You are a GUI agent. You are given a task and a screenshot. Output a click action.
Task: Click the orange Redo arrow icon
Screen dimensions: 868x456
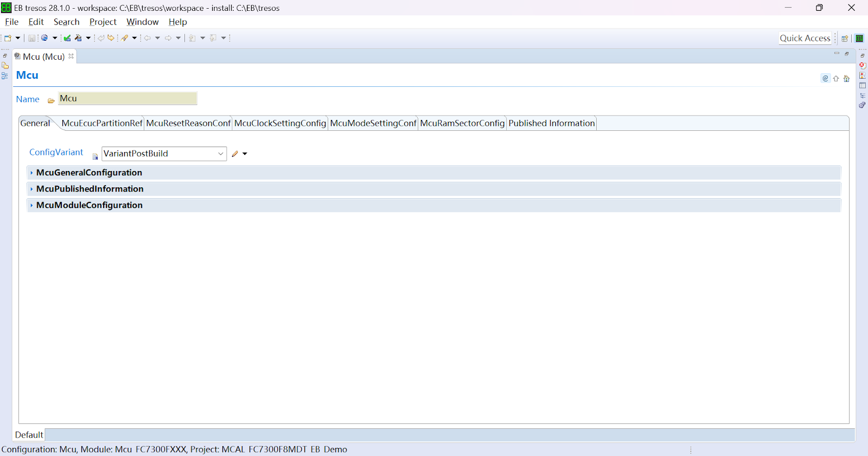[x=111, y=38]
